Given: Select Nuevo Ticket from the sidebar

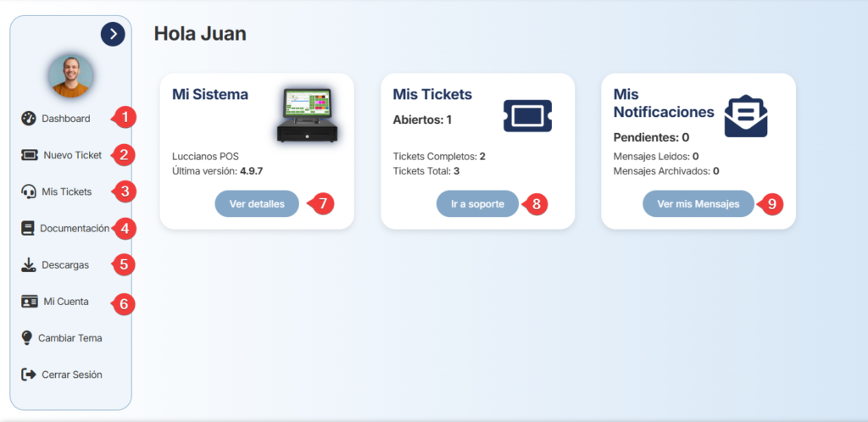Looking at the screenshot, I should [61, 155].
